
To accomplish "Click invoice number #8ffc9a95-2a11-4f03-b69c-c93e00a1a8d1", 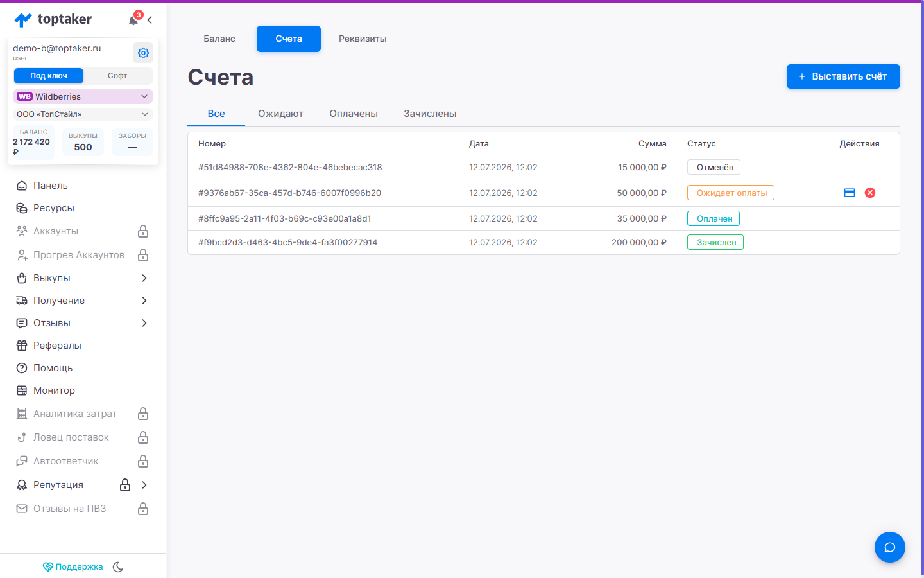I will 285,218.
